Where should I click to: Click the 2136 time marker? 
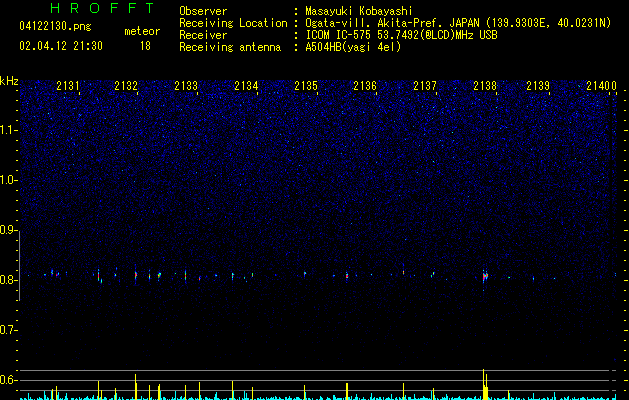click(365, 86)
